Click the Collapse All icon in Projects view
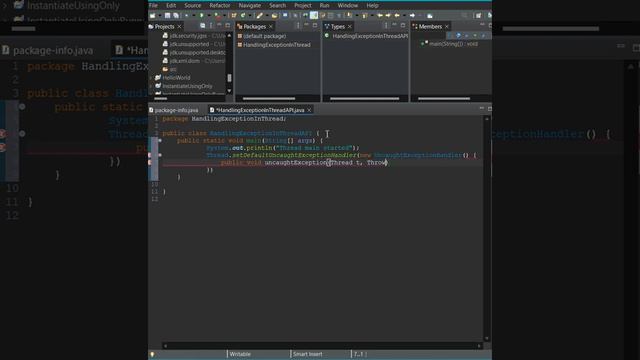640x360 pixels. point(202,26)
